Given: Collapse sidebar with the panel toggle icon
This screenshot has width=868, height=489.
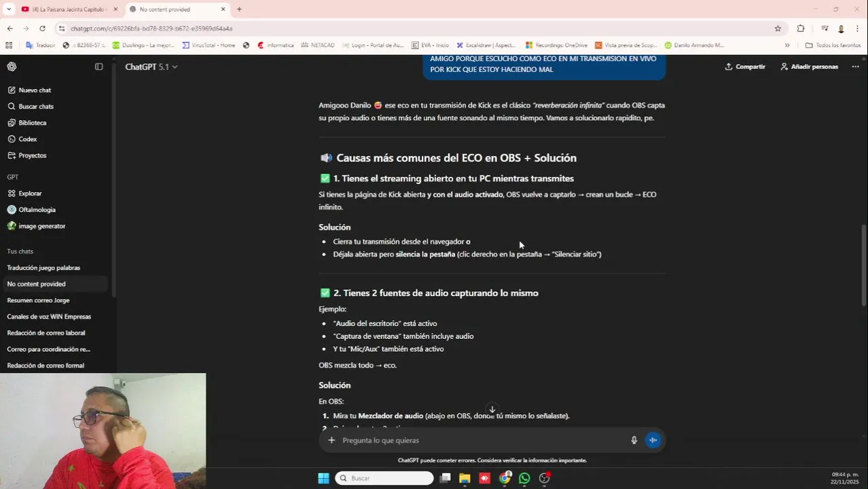Looking at the screenshot, I should 98,67.
